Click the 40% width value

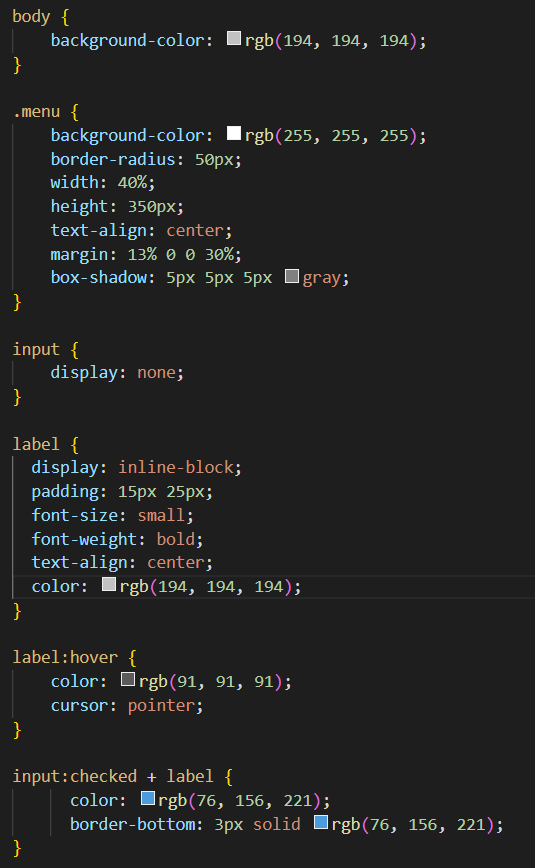pyautogui.click(x=132, y=183)
